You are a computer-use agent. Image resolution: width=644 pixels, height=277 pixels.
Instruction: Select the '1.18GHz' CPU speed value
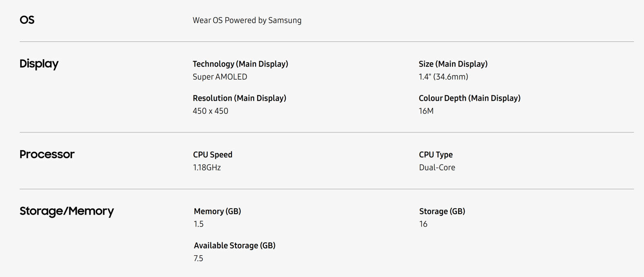pos(207,167)
